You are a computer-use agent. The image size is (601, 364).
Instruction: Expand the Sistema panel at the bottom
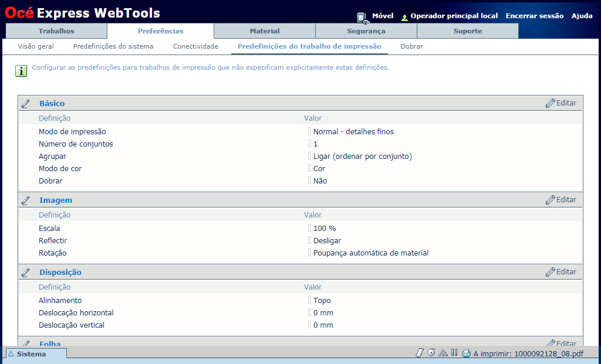coord(35,354)
